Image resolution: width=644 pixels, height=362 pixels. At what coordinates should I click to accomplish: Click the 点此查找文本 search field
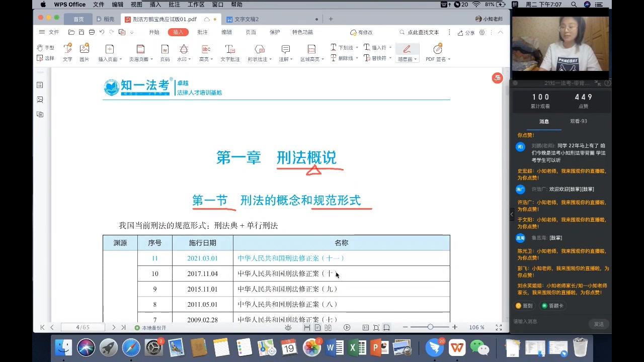tap(419, 32)
